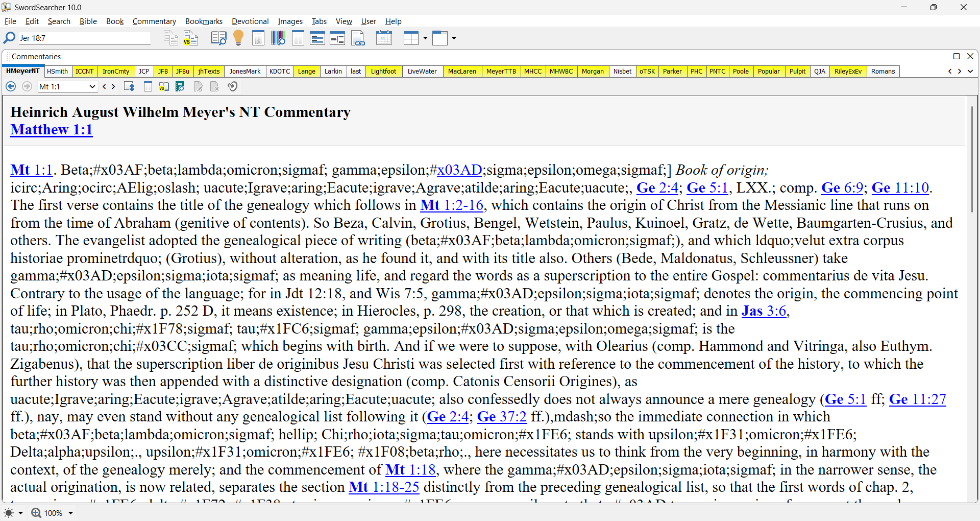This screenshot has width=980, height=521.
Task: Switch to the JFB commentary tab
Action: 163,71
